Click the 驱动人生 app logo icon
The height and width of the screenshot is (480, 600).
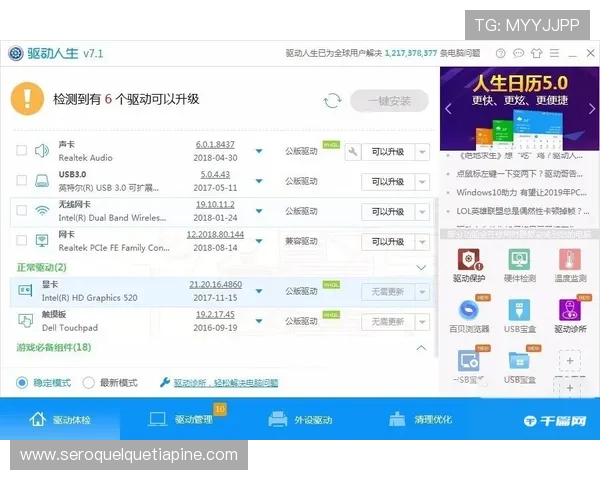(x=16, y=53)
